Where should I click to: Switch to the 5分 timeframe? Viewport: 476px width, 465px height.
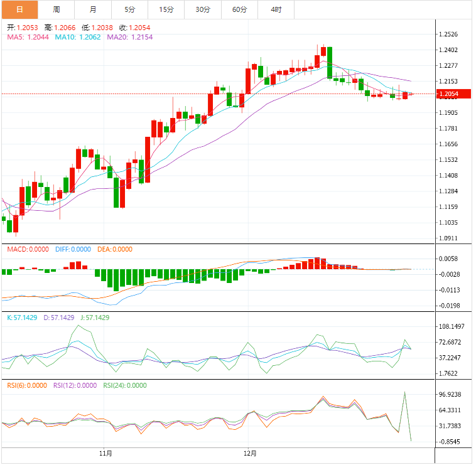(129, 9)
